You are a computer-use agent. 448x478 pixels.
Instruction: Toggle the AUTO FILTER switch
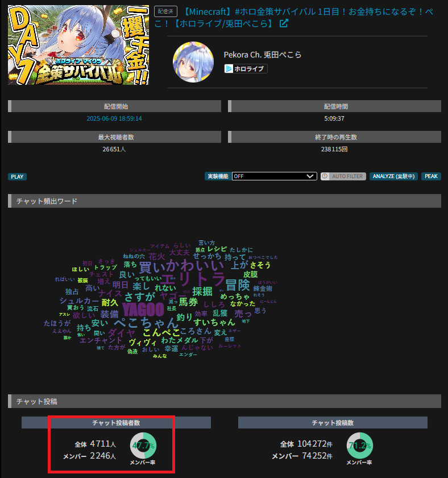click(x=343, y=176)
